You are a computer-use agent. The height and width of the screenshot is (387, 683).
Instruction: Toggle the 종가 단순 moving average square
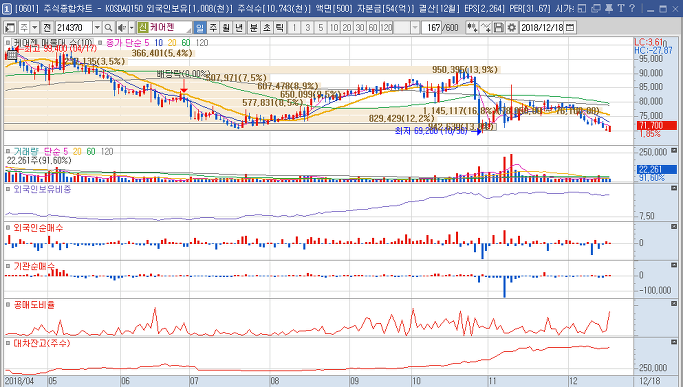100,43
